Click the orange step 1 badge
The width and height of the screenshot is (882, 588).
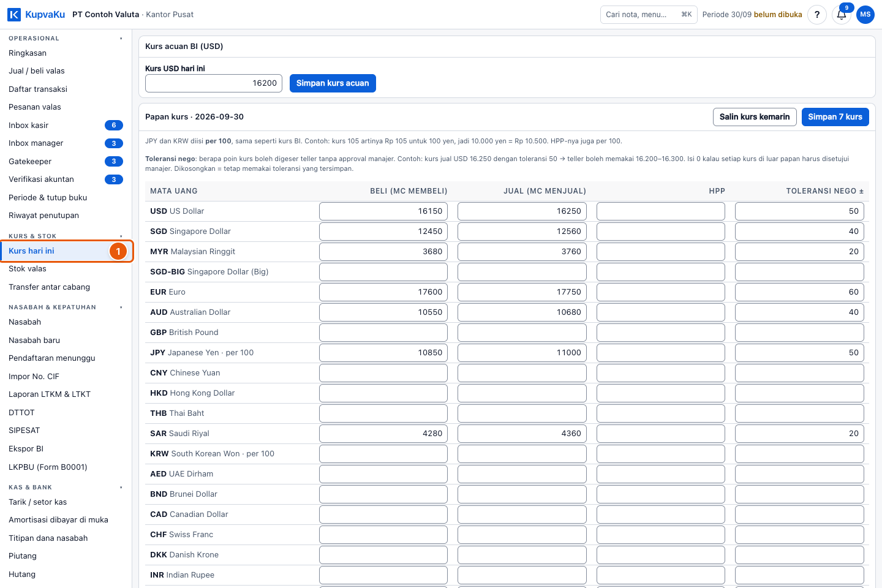pos(118,251)
